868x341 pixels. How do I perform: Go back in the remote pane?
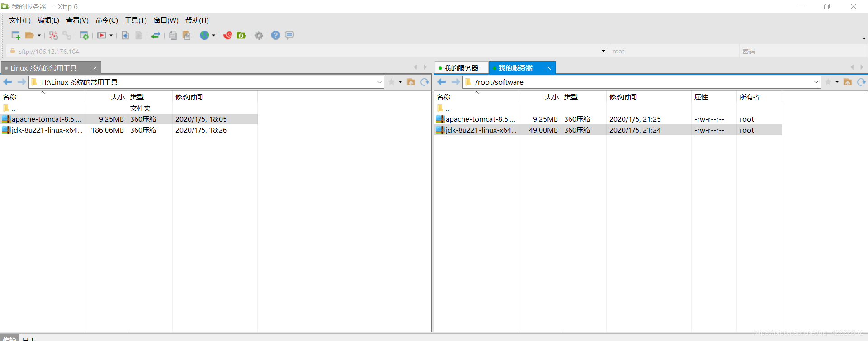(x=442, y=82)
